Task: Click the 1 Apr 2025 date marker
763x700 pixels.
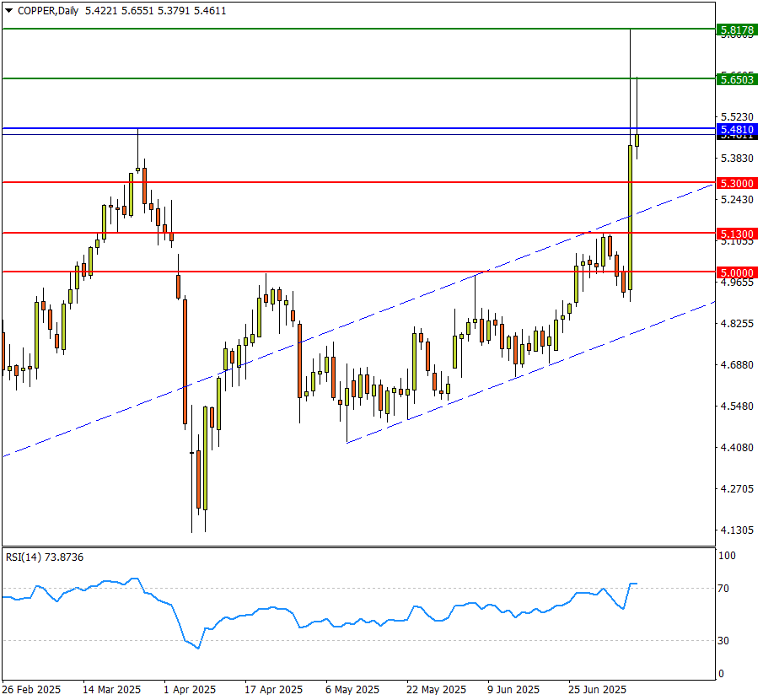Action: tap(190, 689)
